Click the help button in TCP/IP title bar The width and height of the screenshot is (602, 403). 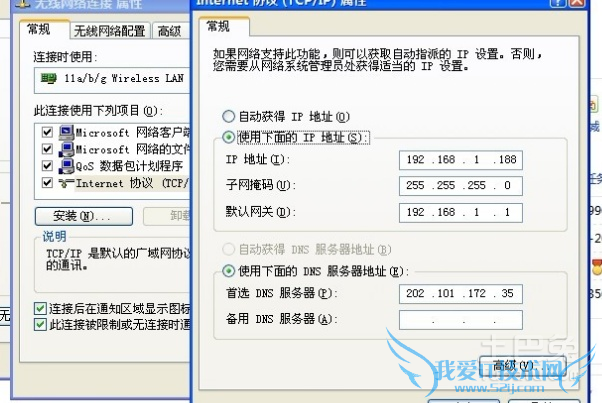(558, 2)
